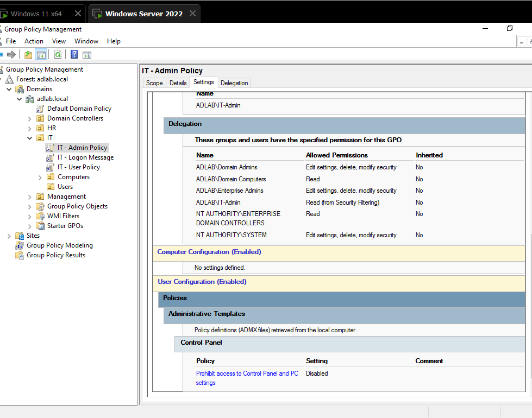Switch to the Delegation tab
Screen dimensions: 532x418
[234, 83]
